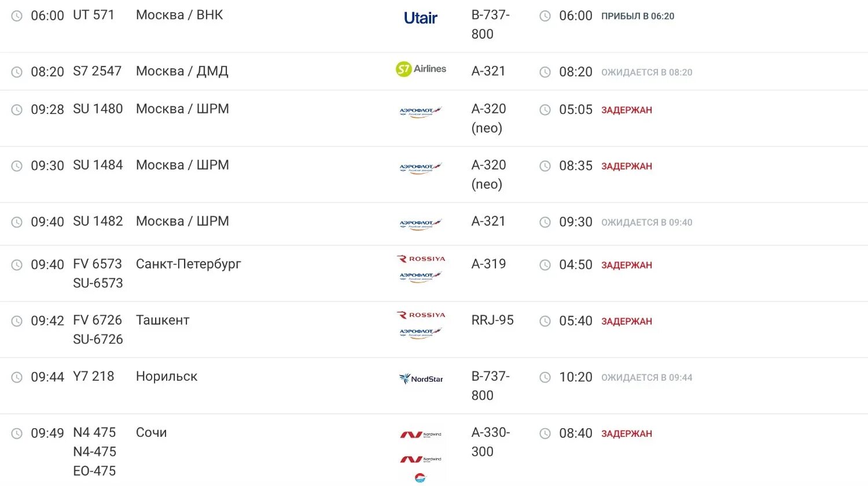Viewport: 868px width, 486px height.
Task: Click the clock icon next to actual time 10:20
Action: [x=545, y=377]
